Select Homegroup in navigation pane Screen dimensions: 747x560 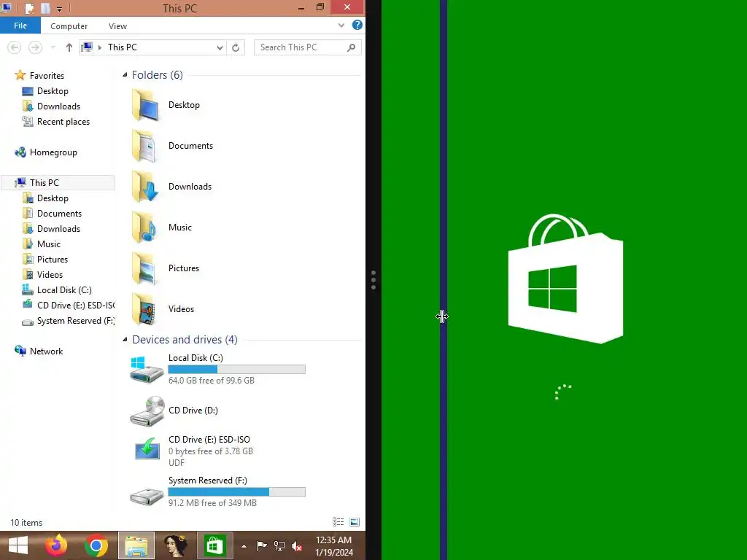click(53, 152)
